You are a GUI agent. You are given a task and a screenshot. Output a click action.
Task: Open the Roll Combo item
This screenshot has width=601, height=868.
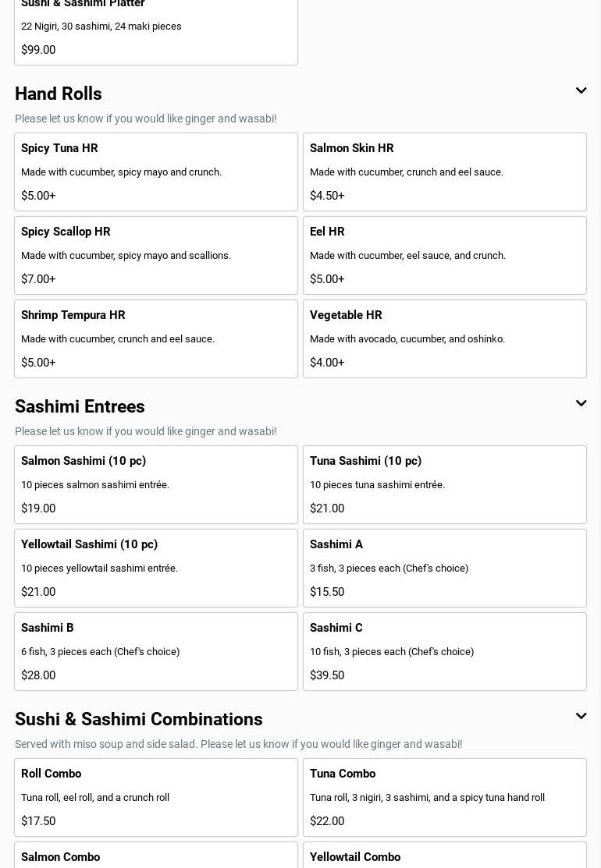[x=156, y=797]
